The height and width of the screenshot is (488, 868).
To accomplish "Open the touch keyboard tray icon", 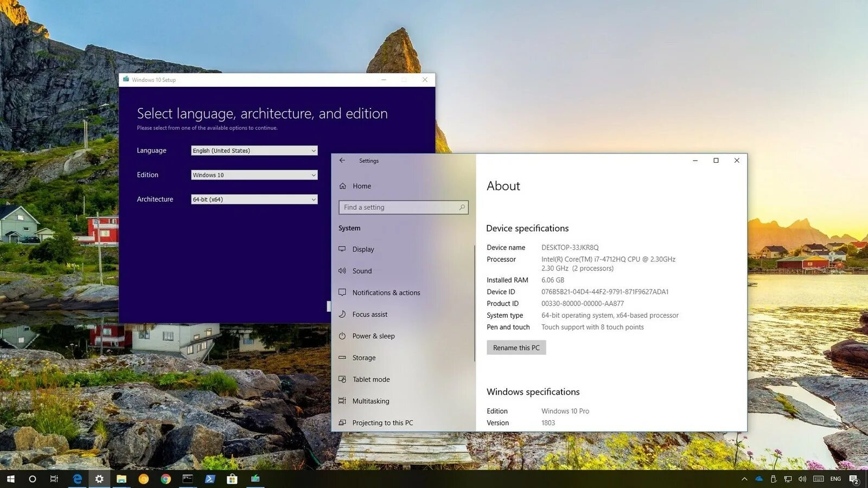I will pyautogui.click(x=819, y=479).
